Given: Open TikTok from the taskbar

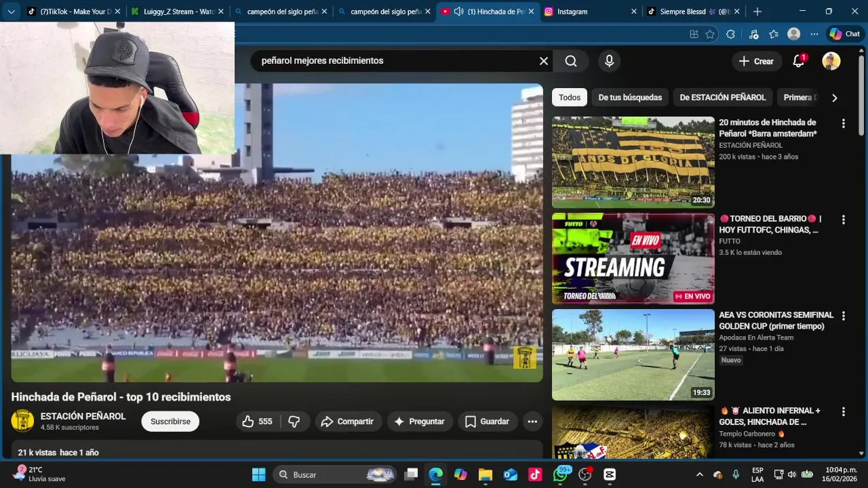Looking at the screenshot, I should pyautogui.click(x=535, y=474).
